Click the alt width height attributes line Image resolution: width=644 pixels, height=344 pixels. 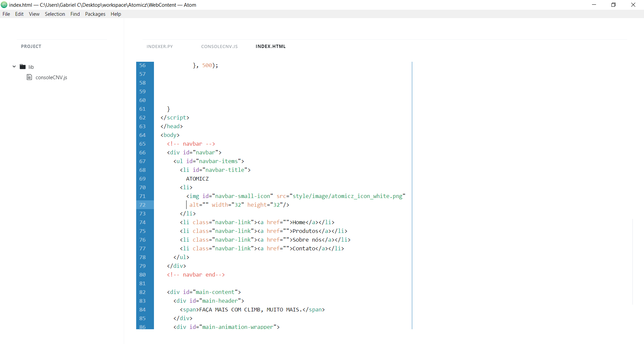pos(239,205)
